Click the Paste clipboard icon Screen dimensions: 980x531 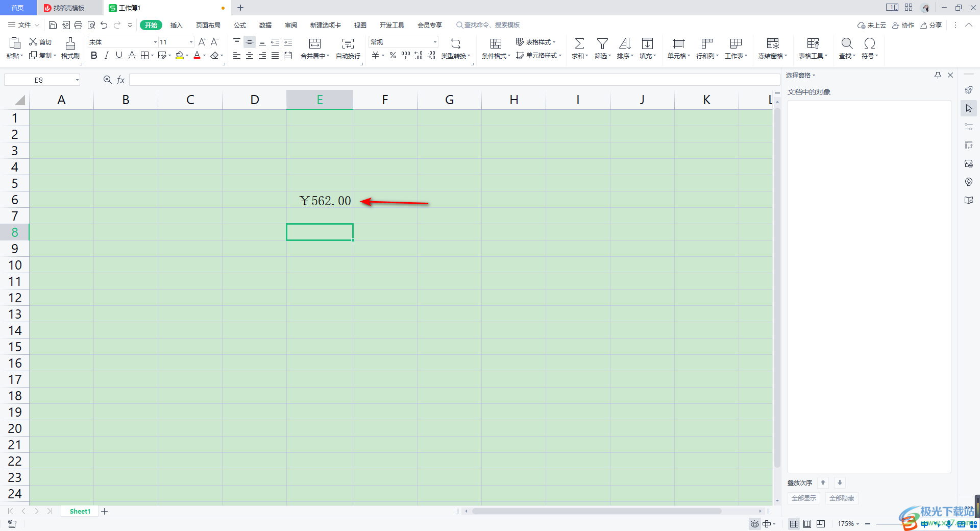(x=15, y=43)
